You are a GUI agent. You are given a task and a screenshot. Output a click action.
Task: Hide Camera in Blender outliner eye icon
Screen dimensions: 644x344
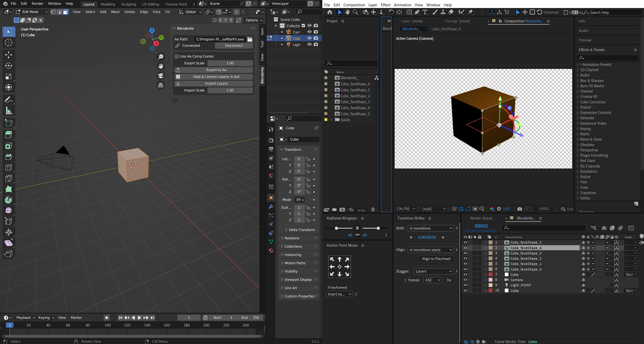coord(309,32)
